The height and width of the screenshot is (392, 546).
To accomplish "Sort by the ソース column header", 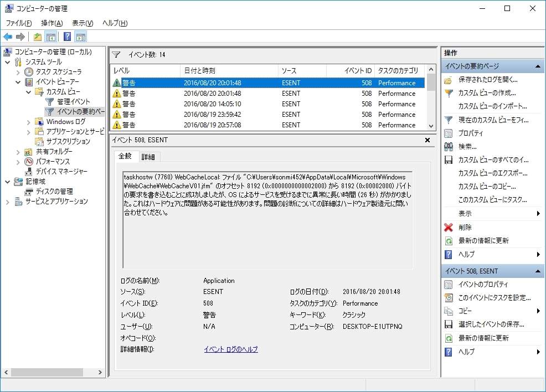I will (x=302, y=71).
